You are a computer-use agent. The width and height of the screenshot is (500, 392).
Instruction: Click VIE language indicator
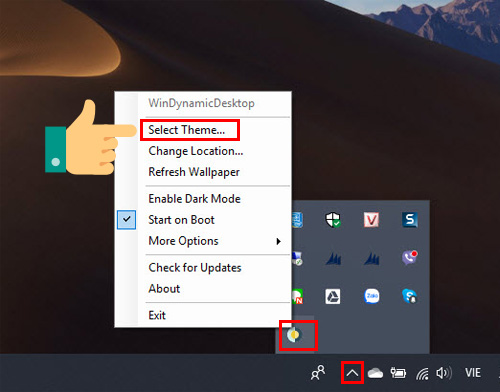tap(473, 373)
